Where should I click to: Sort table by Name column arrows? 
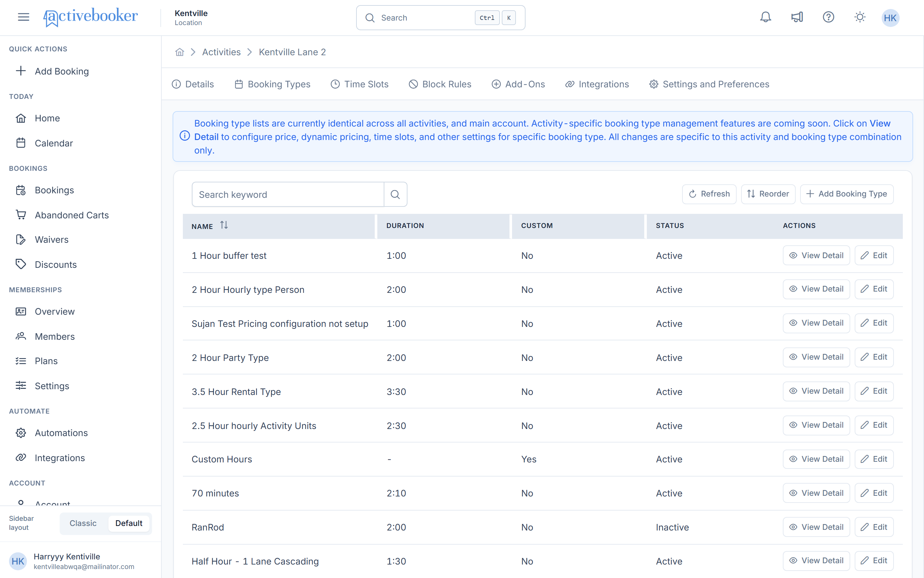click(224, 225)
